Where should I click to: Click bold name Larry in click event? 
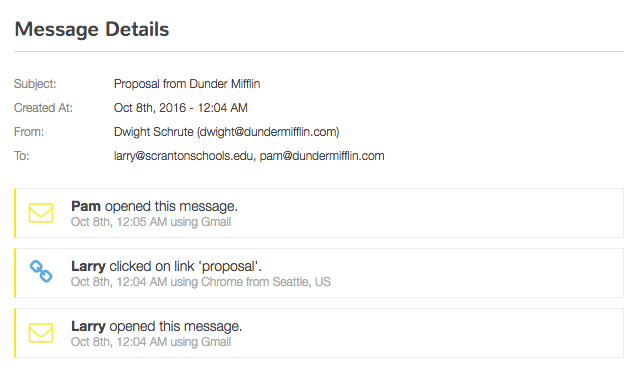[x=88, y=266]
